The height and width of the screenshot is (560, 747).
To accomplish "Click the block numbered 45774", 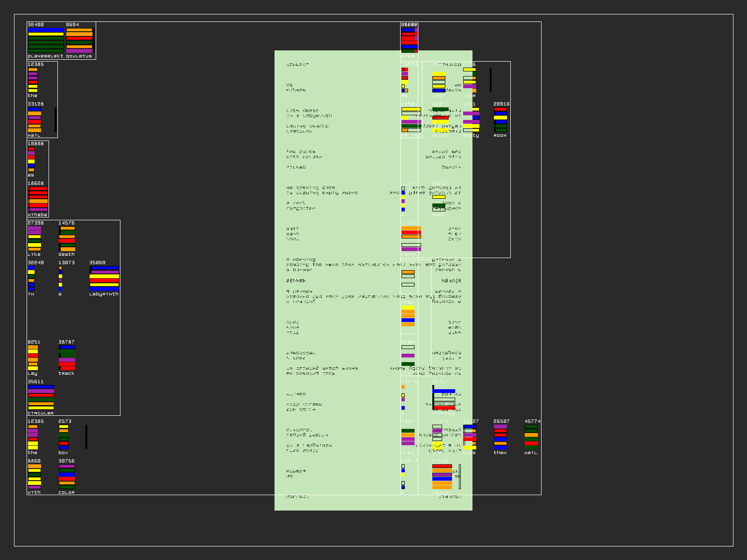I will click(532, 437).
